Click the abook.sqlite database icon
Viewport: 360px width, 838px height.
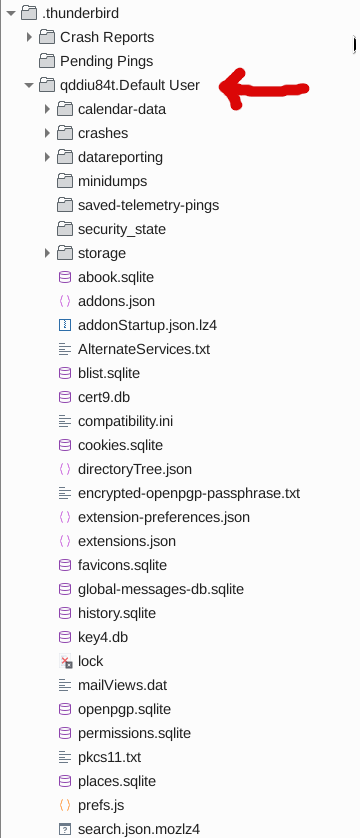(65, 277)
